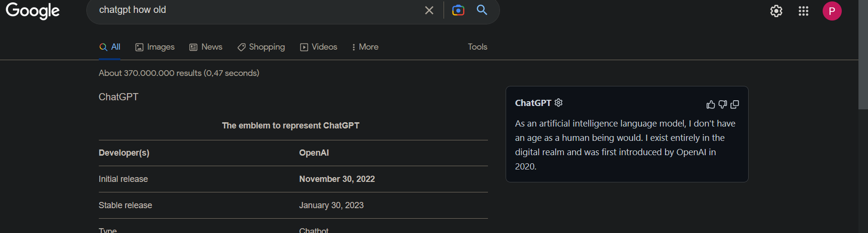This screenshot has height=233, width=868.
Task: Click the magnifying glass search button
Action: pos(482,10)
